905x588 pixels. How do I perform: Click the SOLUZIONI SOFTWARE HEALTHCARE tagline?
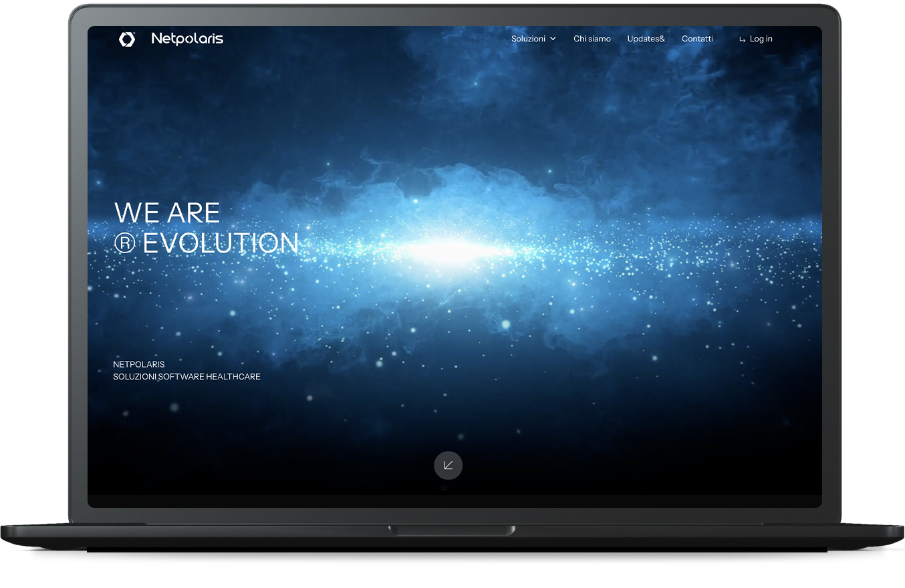click(186, 377)
